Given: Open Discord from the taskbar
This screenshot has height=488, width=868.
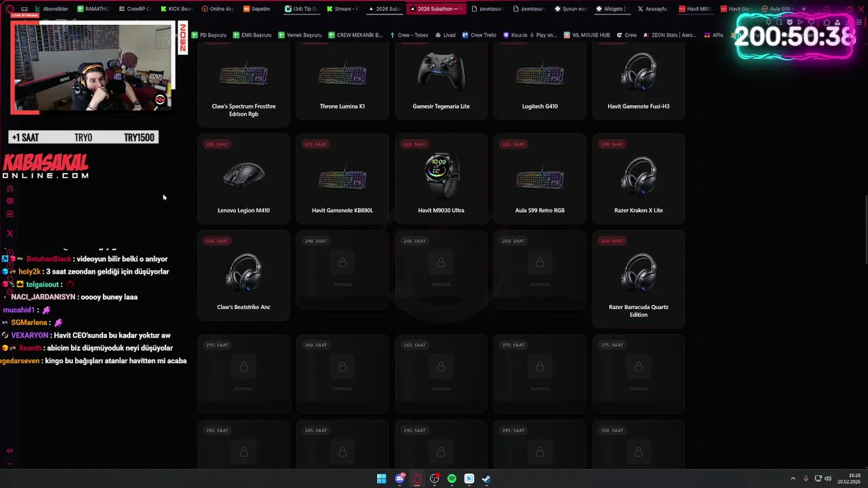Looking at the screenshot, I should pos(399,479).
